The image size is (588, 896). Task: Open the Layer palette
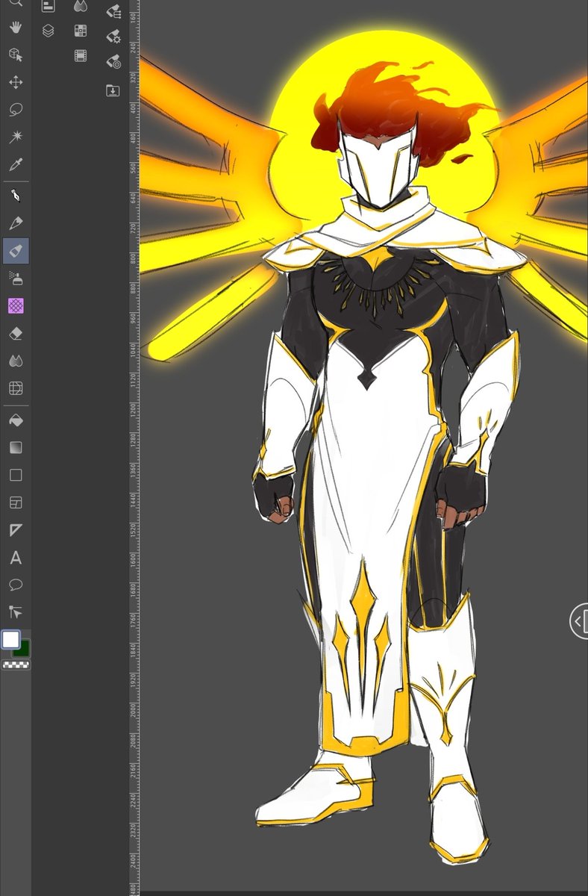click(x=48, y=31)
